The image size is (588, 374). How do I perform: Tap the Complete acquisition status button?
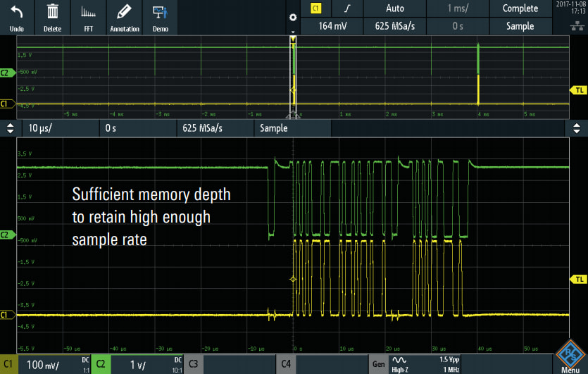click(520, 8)
